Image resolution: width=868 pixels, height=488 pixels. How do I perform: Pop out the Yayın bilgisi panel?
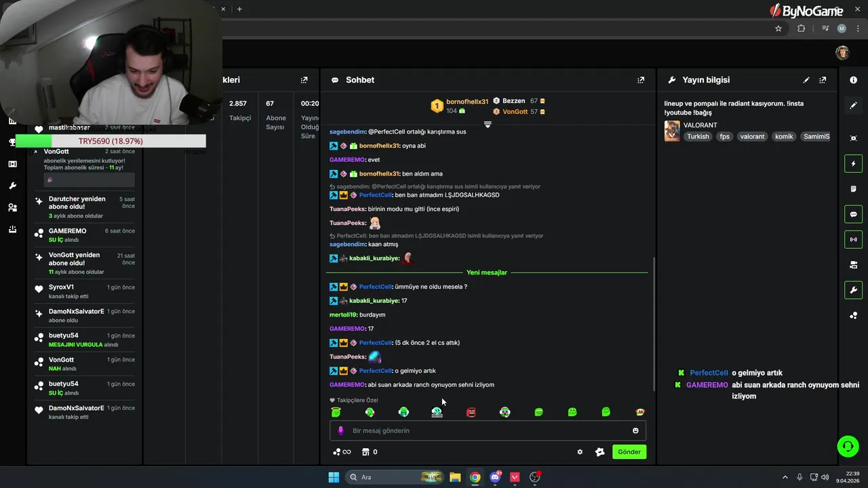tap(823, 80)
